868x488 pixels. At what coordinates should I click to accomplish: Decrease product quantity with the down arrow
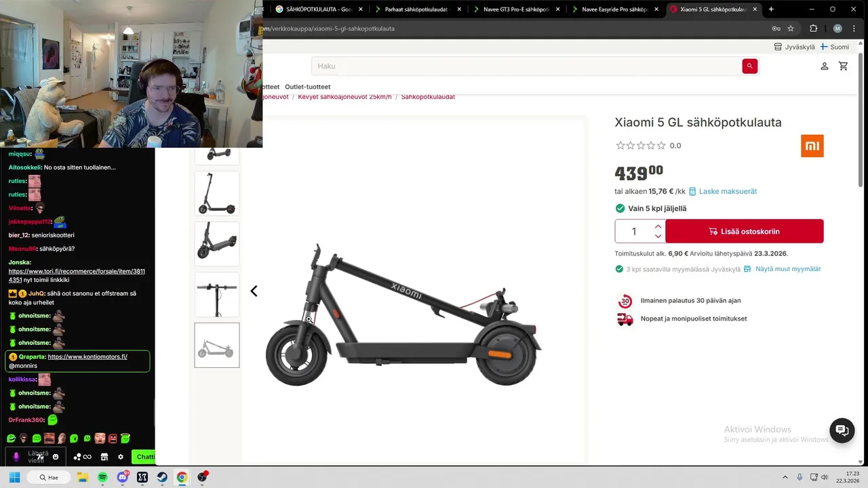point(658,236)
